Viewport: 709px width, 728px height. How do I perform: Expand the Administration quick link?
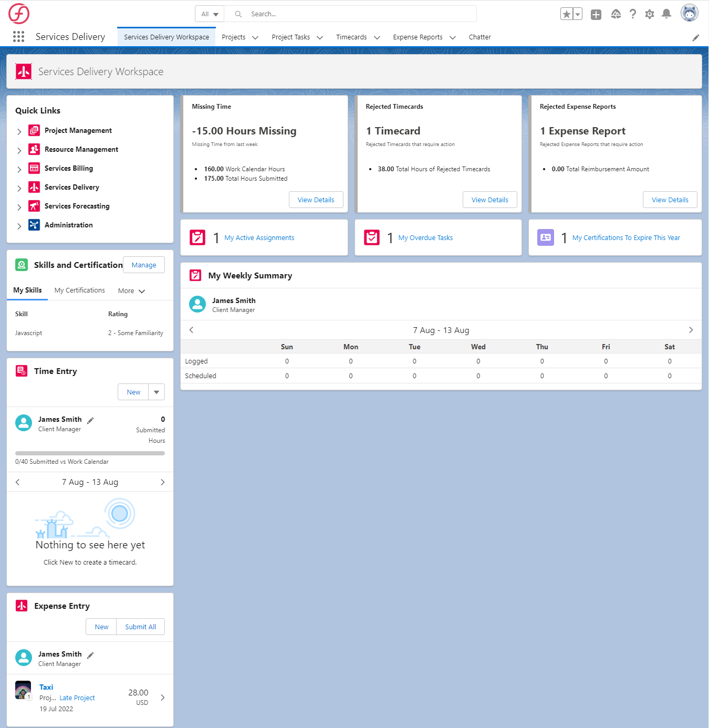[x=19, y=226]
